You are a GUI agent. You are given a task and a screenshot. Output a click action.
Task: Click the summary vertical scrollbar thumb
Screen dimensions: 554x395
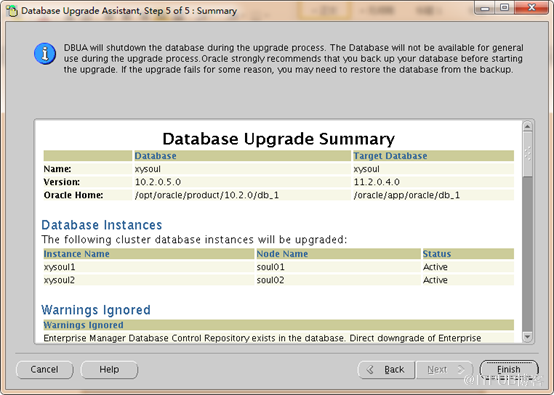point(528,154)
